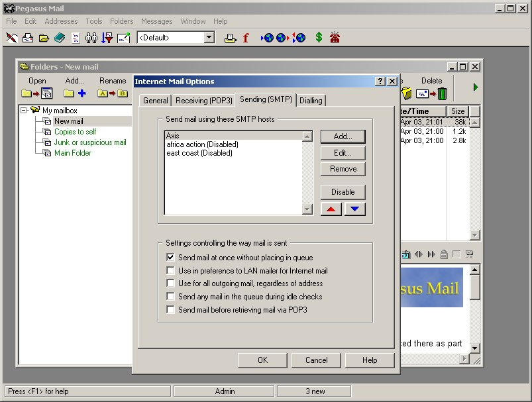Click the Delete trash can icon
The width and height of the screenshot is (532, 402).
(442, 94)
